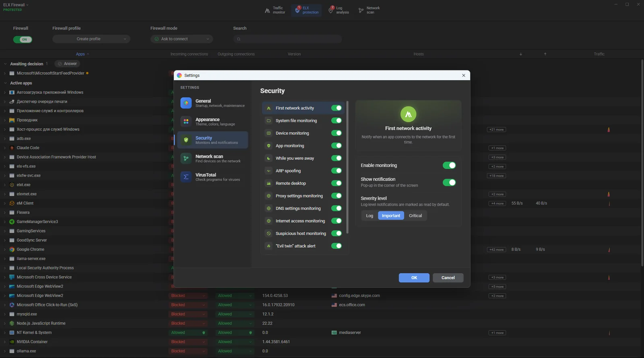
Task: Go to the Network scan top tab
Action: [369, 10]
